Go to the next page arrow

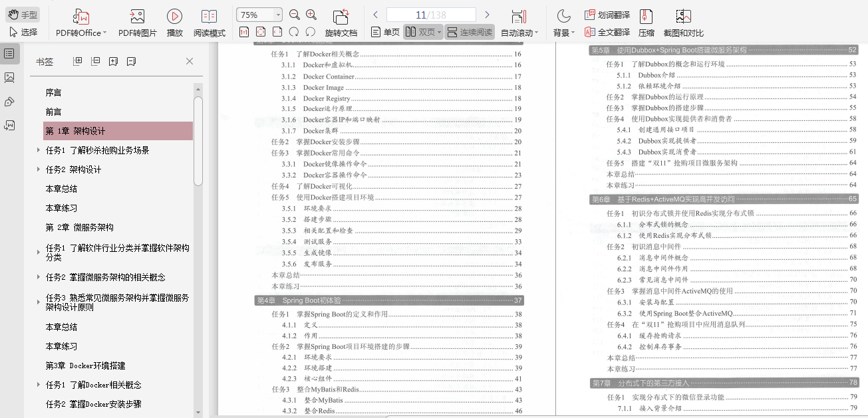pos(488,15)
